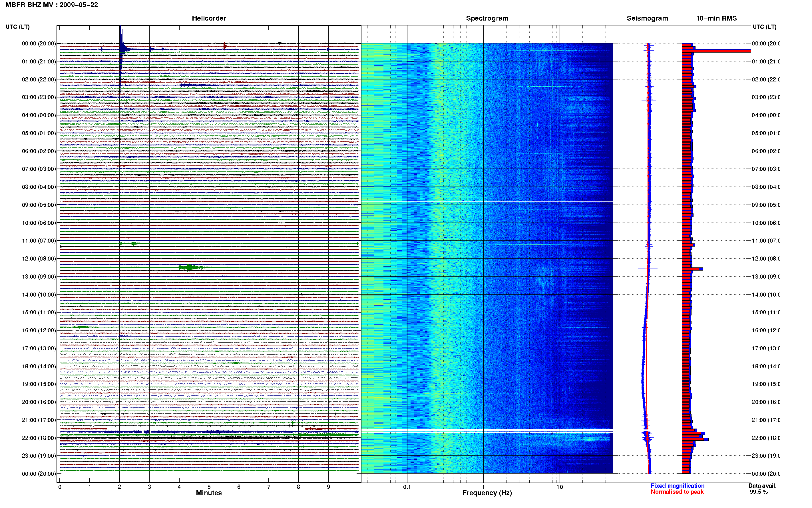Click the left '11:00 (07:00)' time label
This screenshot has height=508, width=812.
pos(39,241)
